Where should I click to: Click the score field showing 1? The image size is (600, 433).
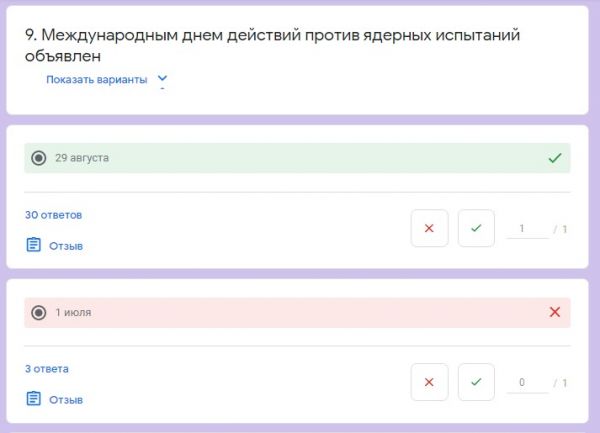[x=527, y=229]
